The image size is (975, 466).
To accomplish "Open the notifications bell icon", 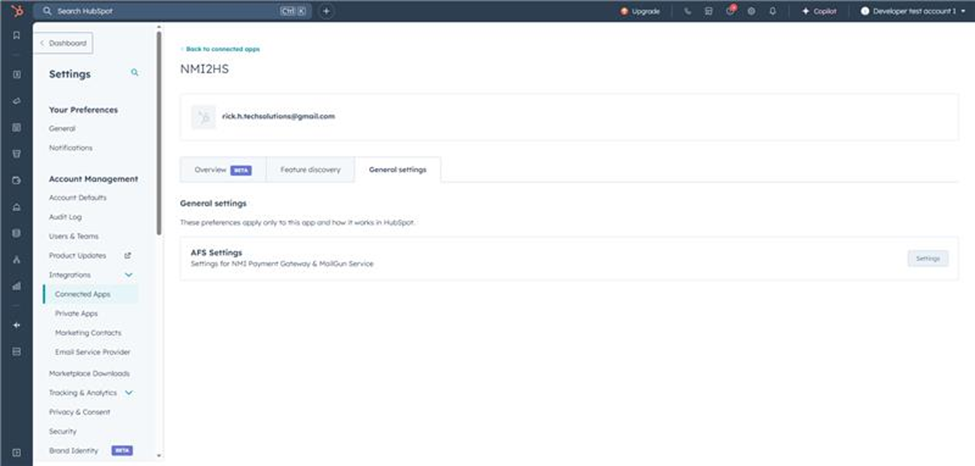I will tap(772, 11).
